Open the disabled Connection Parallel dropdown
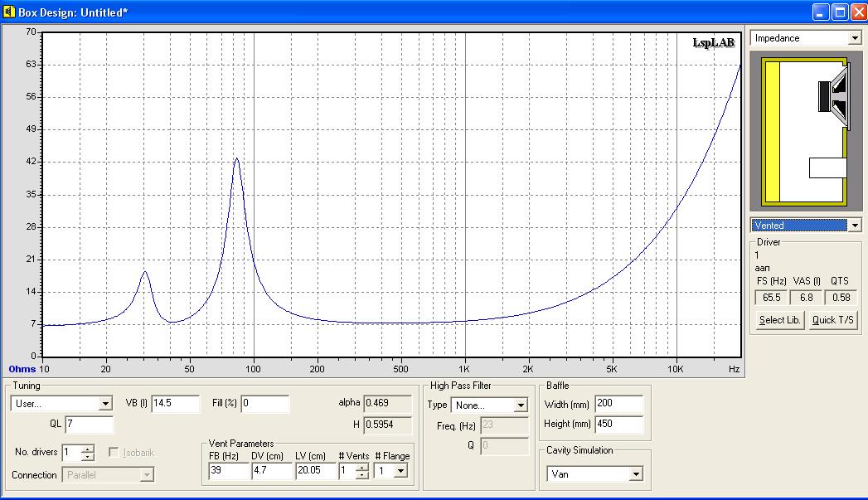Viewport: 868px width, 500px height. point(147,475)
